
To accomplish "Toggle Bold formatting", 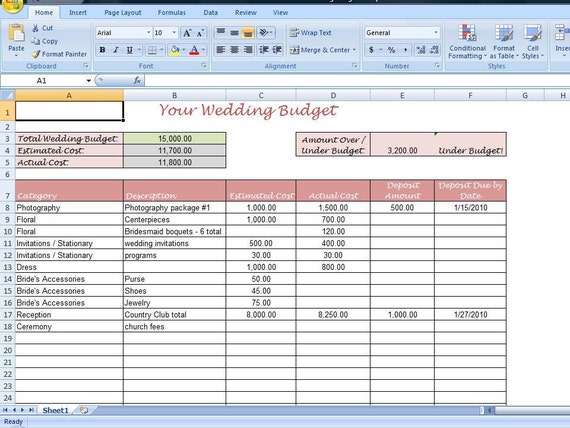I will [103, 50].
